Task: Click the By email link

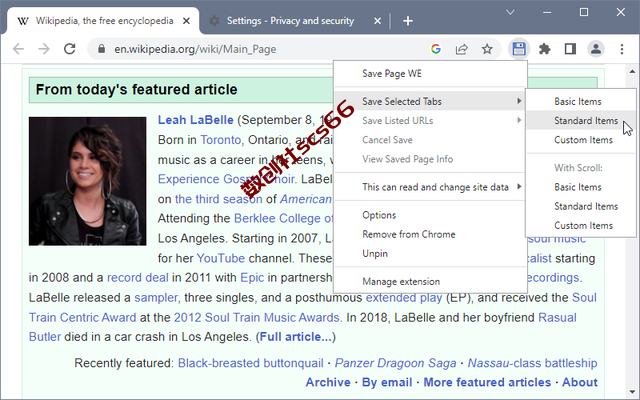Action: coord(387,382)
